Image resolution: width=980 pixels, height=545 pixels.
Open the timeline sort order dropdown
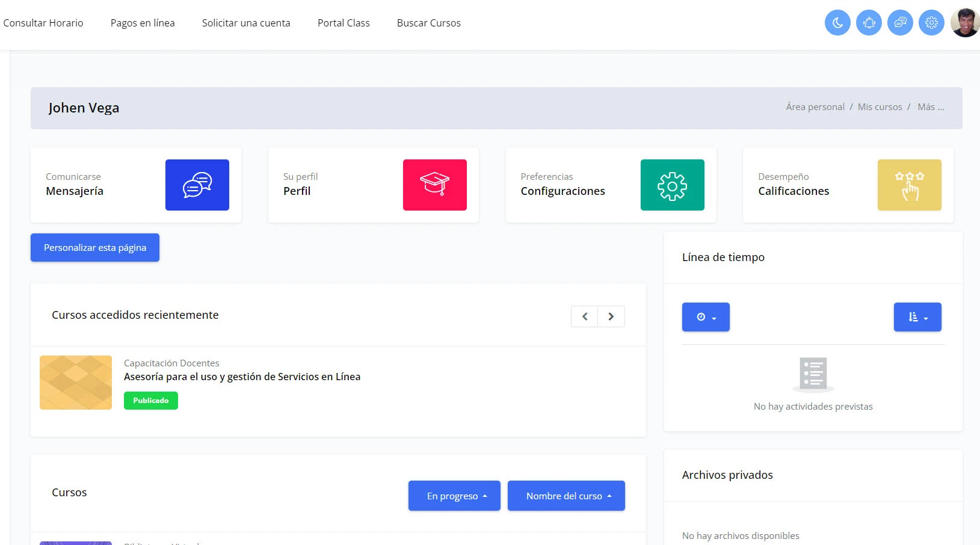pos(917,316)
